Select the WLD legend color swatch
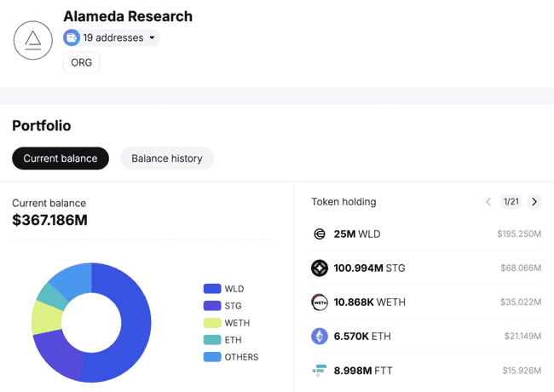The image size is (554, 392). 212,289
